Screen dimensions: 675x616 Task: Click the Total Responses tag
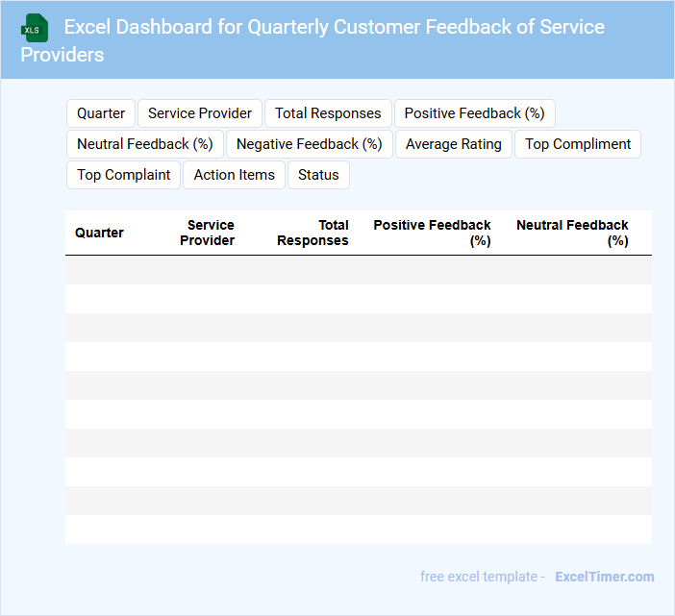pos(328,113)
